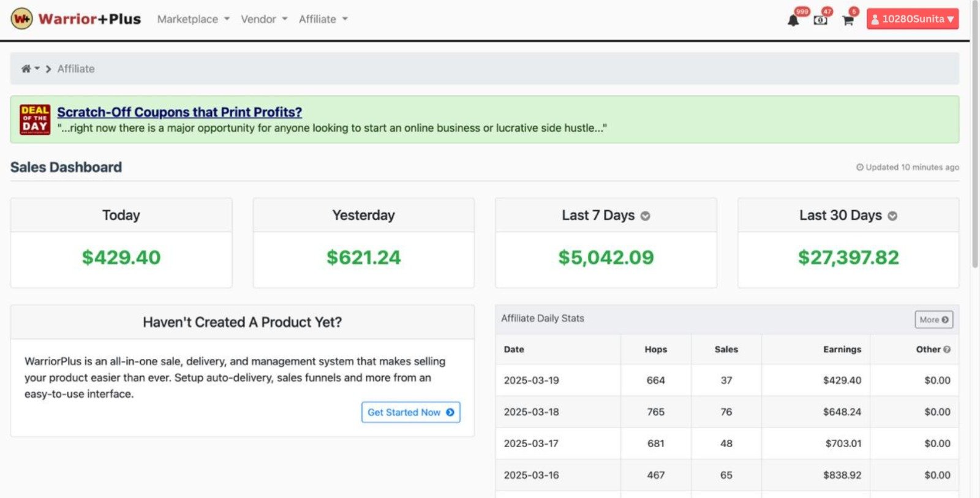Viewport: 980px width, 498px height.
Task: Click the Deal of the Day badge
Action: click(35, 119)
